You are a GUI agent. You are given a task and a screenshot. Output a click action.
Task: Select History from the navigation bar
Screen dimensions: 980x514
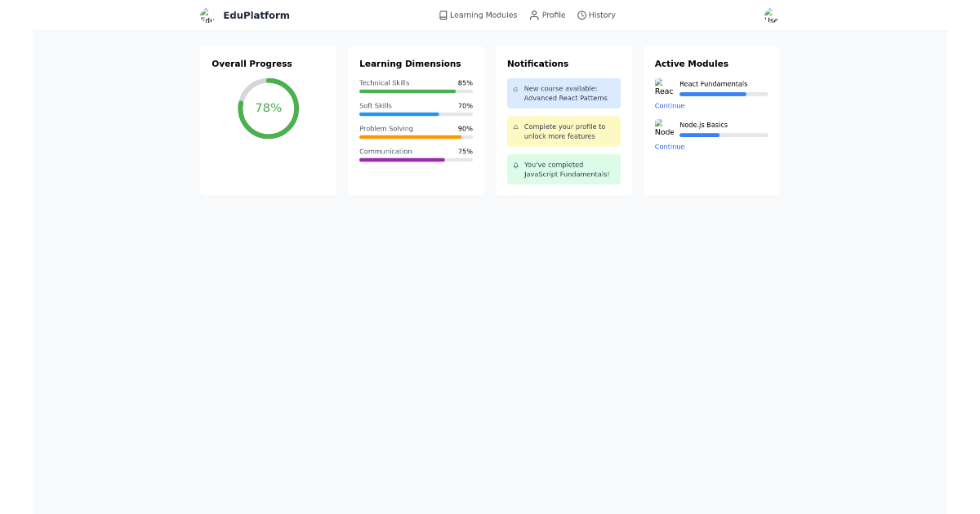601,15
